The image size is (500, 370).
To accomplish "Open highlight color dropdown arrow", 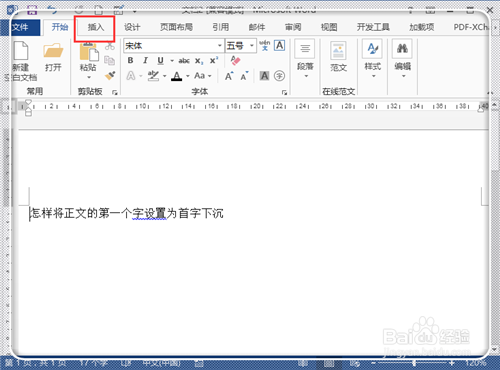I will coord(164,76).
